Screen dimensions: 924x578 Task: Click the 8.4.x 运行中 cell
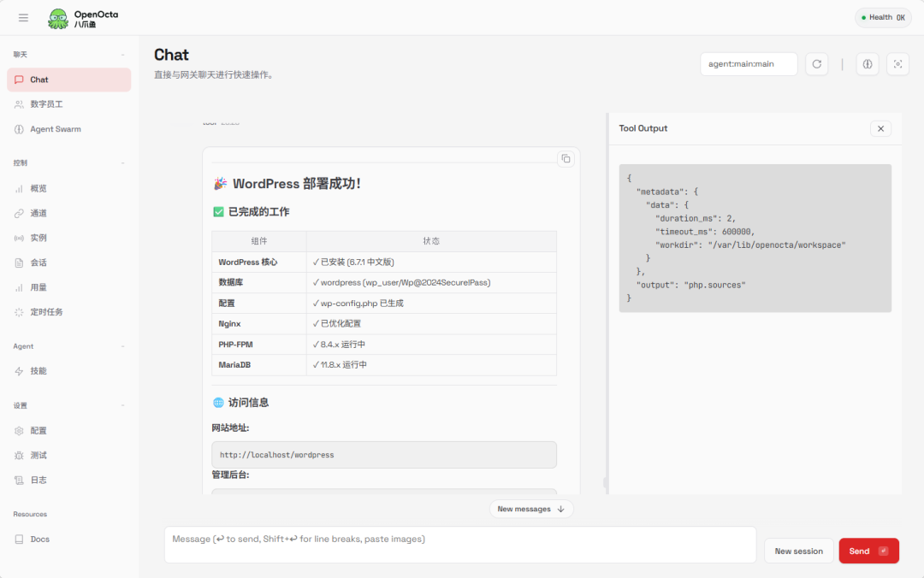click(x=430, y=345)
